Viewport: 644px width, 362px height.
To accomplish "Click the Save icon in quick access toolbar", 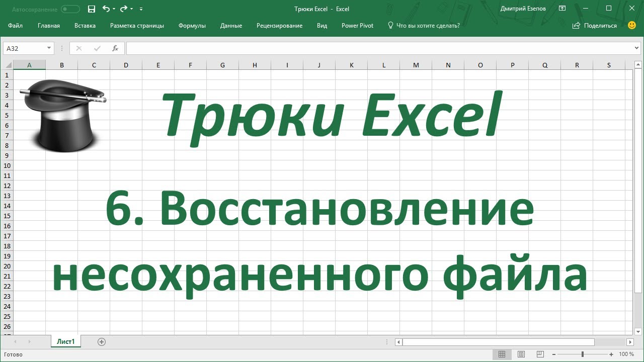I will coord(92,9).
